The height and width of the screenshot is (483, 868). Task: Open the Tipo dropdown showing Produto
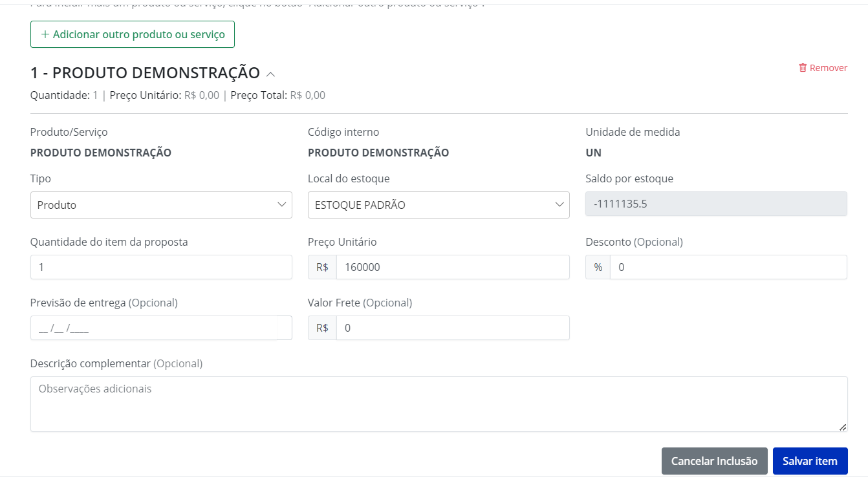[161, 205]
